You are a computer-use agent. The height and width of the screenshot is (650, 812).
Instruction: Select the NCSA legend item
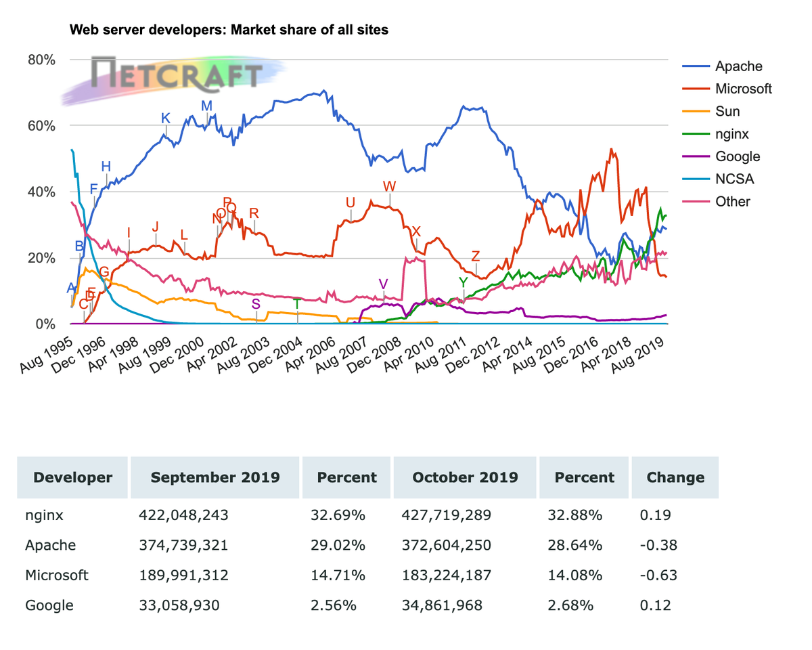(x=719, y=179)
